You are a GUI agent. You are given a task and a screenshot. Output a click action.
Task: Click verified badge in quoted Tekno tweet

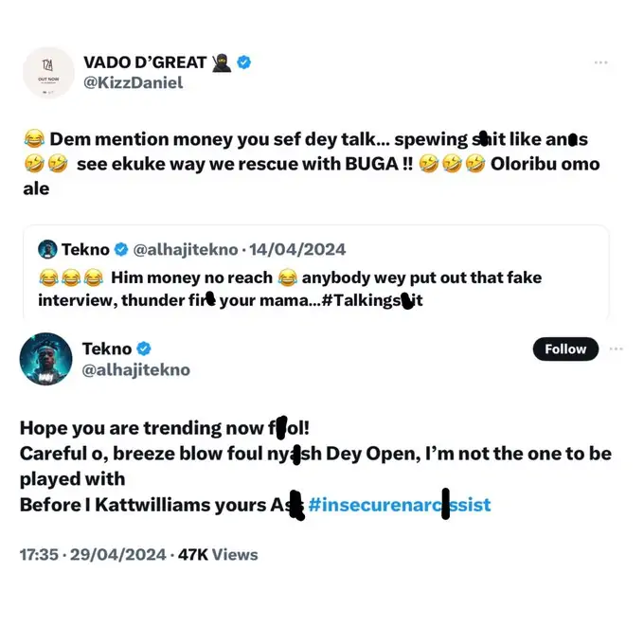(x=121, y=249)
